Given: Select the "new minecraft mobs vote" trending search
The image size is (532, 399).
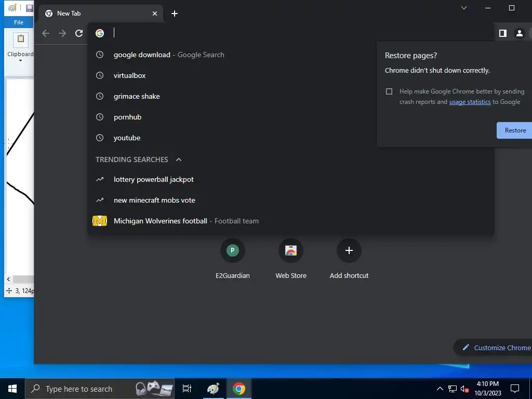Looking at the screenshot, I should click(290, 200).
